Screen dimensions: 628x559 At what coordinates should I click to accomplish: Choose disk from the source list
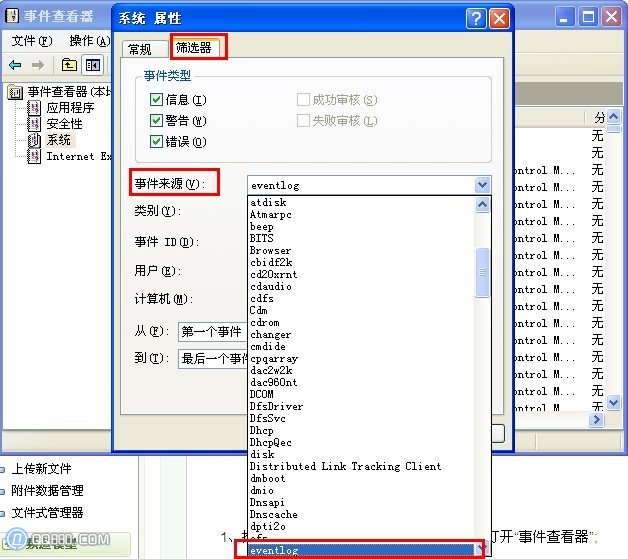pyautogui.click(x=361, y=454)
